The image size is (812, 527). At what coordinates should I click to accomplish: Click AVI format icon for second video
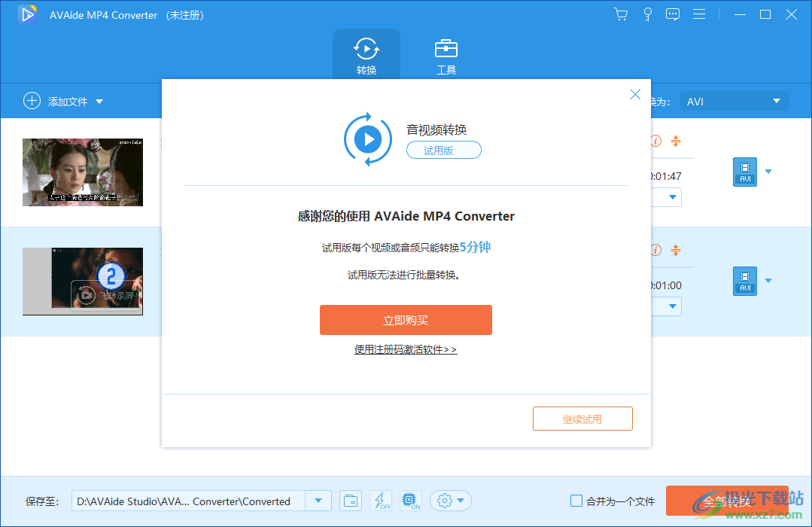point(745,282)
